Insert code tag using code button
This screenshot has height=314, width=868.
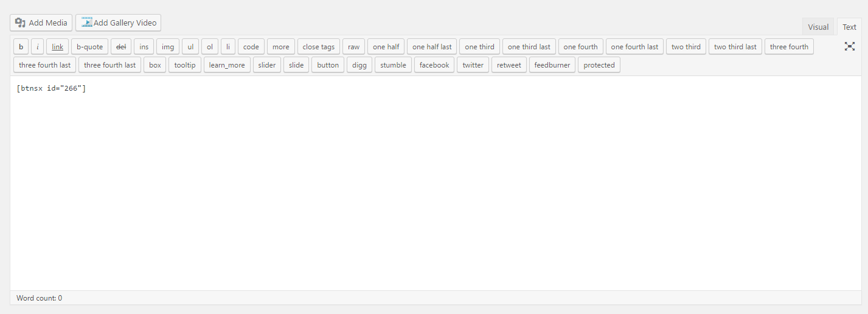[251, 47]
